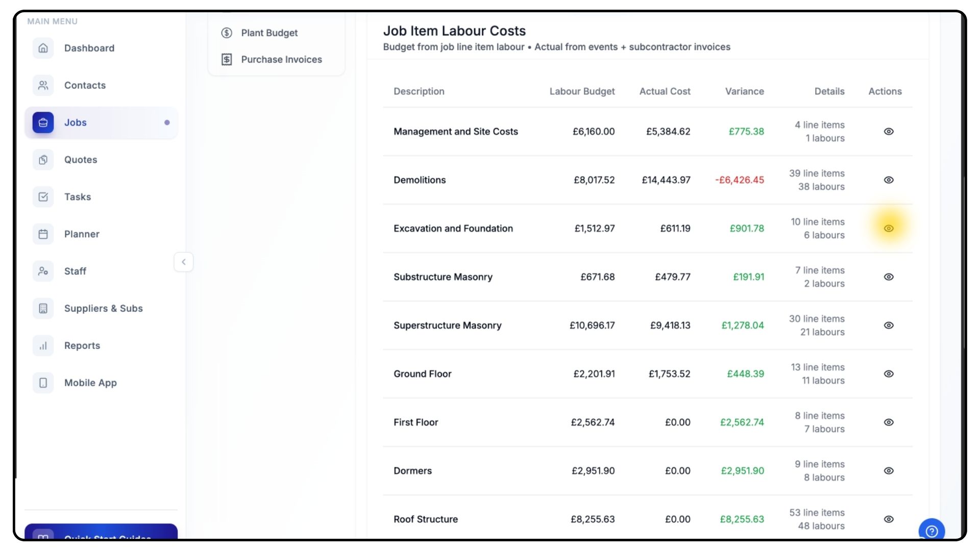Open the Staff menu item

pyautogui.click(x=75, y=271)
